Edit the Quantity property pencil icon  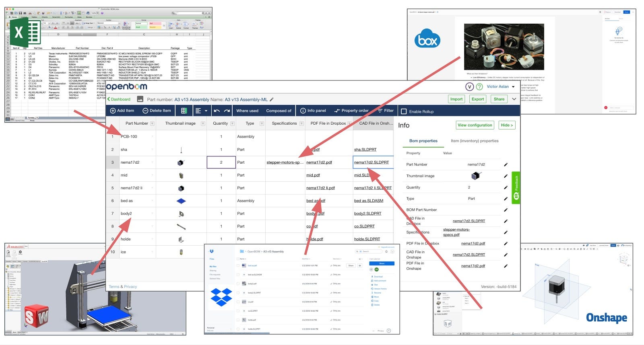[x=506, y=187]
